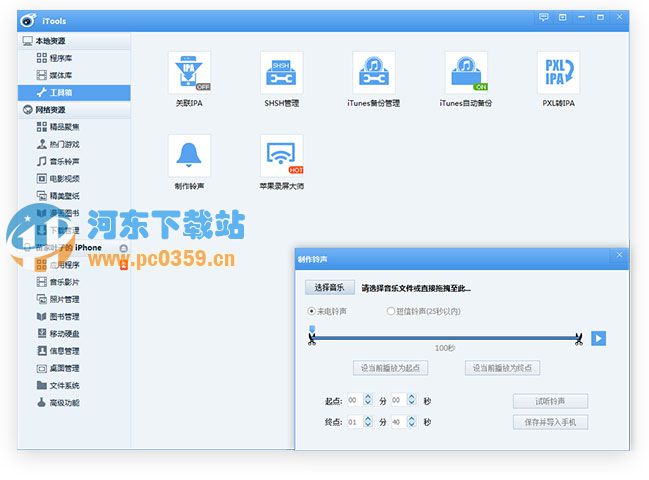The width and height of the screenshot is (649, 480).
Task: Close the 制作铃声 dialog
Action: coord(619,255)
